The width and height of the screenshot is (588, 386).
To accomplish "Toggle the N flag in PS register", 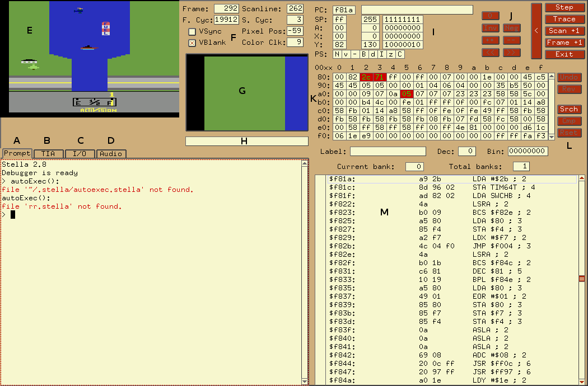I will pos(337,54).
